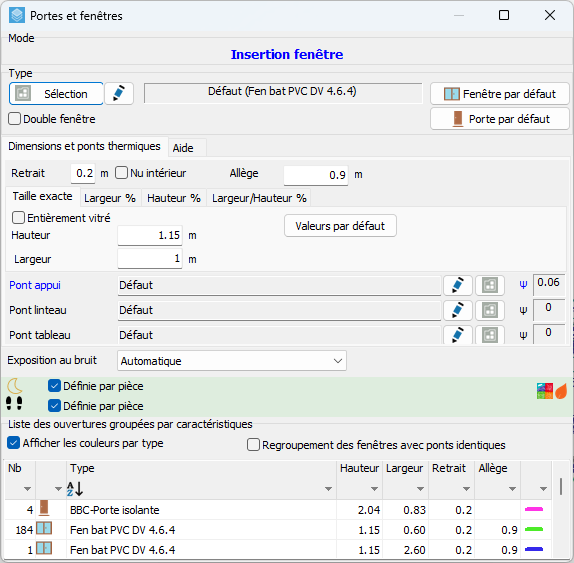Click the colorful grid icon beside the flame
This screenshot has width=574, height=563.
pyautogui.click(x=545, y=391)
